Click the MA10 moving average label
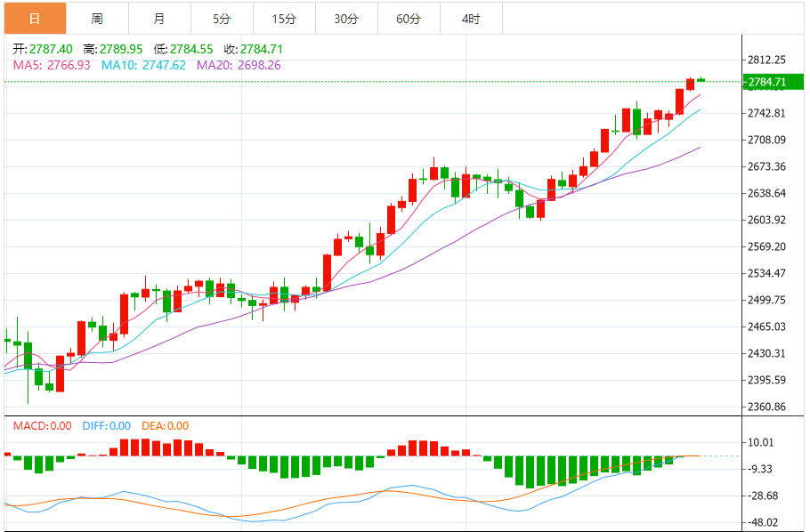Viewport: 810px width, 532px height. (143, 65)
